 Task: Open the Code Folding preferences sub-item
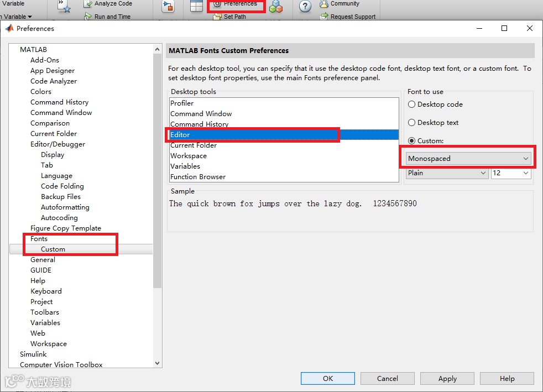coord(62,186)
